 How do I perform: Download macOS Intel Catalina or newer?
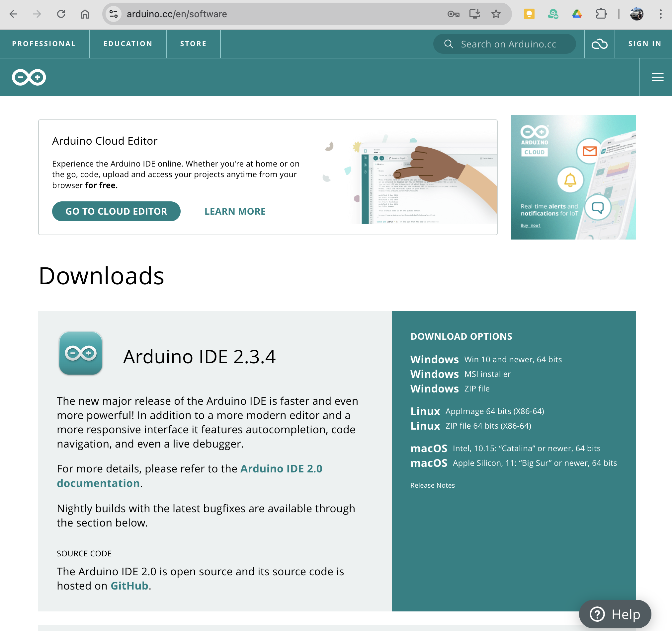(x=505, y=448)
